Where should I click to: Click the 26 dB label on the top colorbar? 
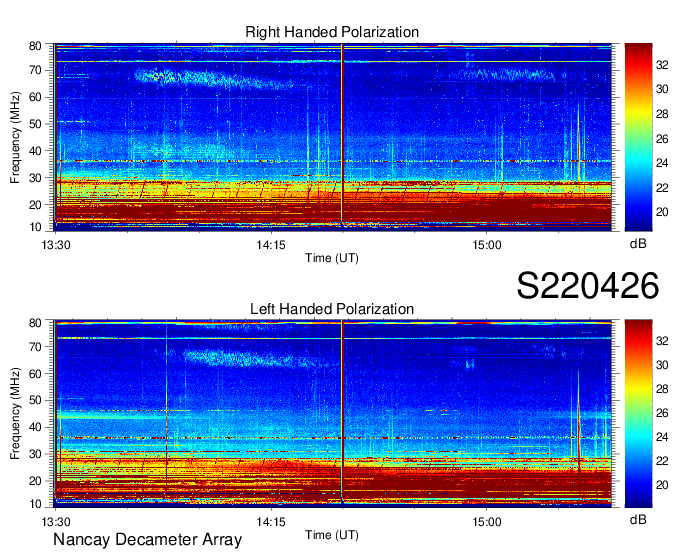click(x=662, y=139)
